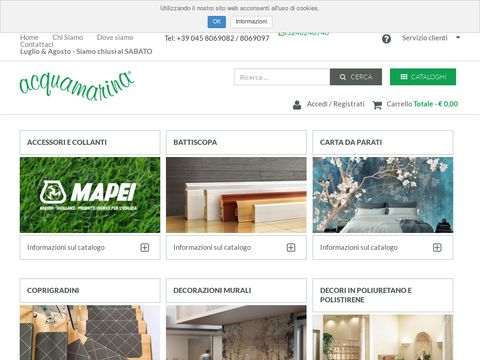Click the telephone number text
The image size is (480, 360).
(217, 38)
